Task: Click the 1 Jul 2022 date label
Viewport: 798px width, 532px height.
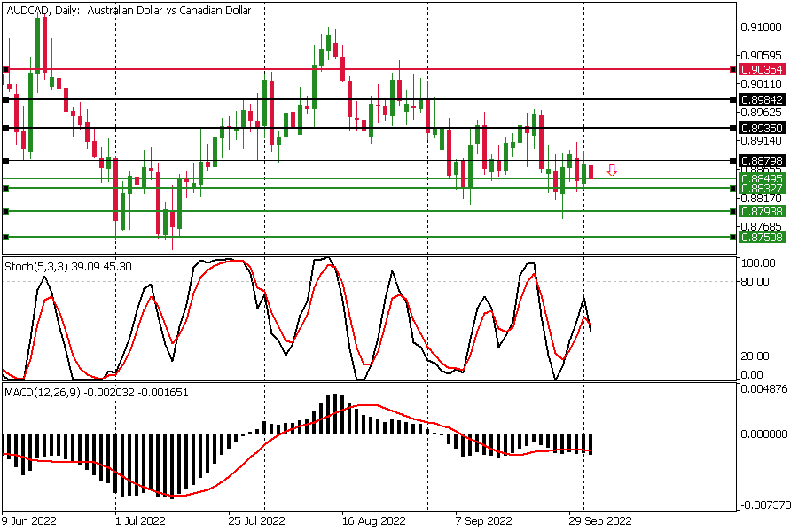Action: [x=140, y=521]
